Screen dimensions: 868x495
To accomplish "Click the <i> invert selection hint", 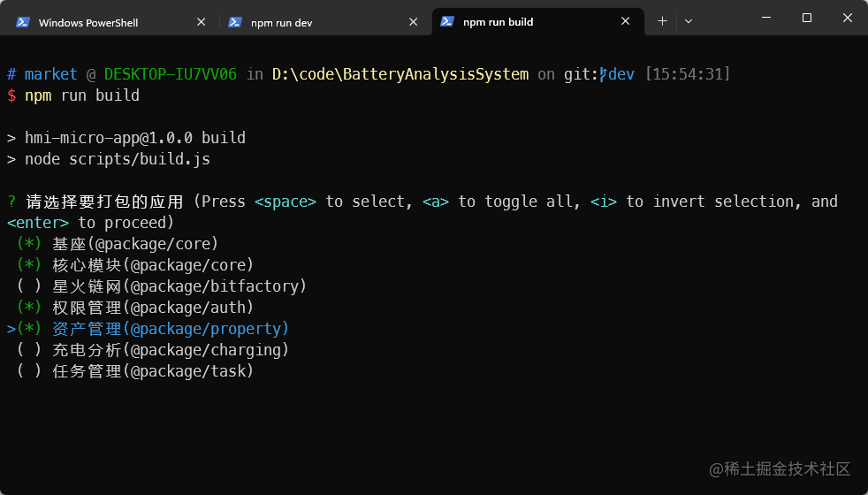I will [x=604, y=202].
